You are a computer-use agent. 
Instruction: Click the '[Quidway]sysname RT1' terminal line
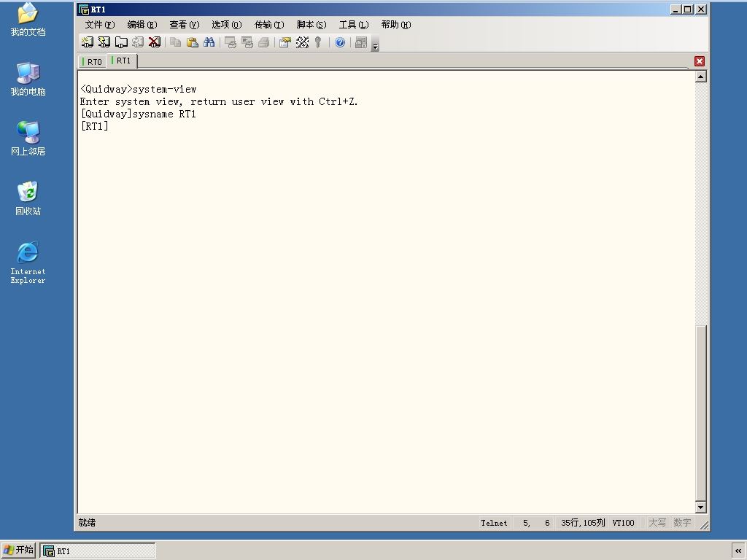click(x=138, y=114)
